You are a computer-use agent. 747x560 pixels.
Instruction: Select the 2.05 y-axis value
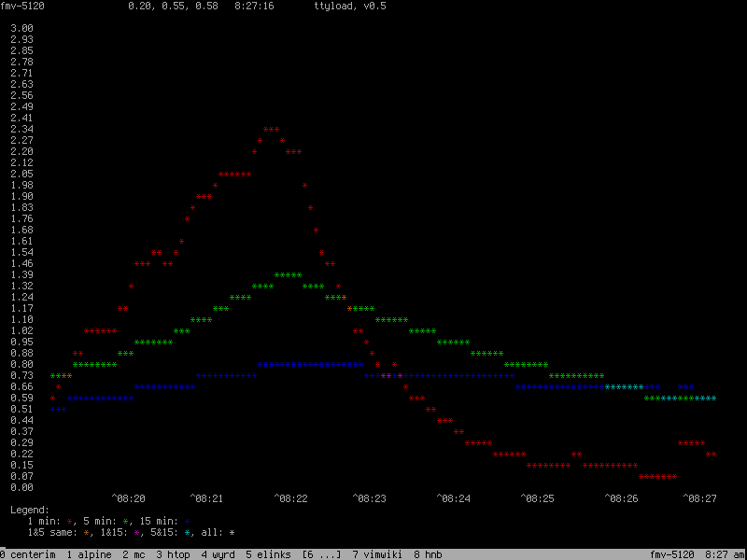tap(21, 174)
